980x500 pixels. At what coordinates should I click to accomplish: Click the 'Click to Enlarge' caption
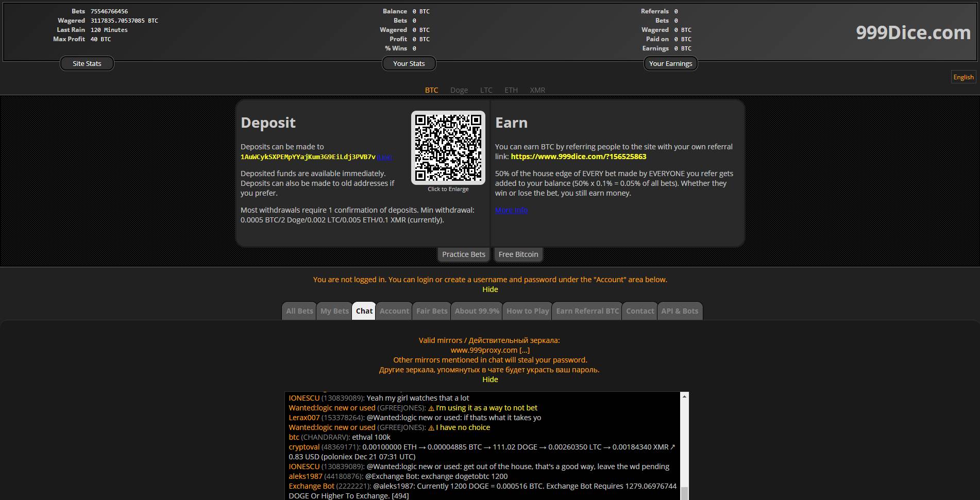pos(448,189)
